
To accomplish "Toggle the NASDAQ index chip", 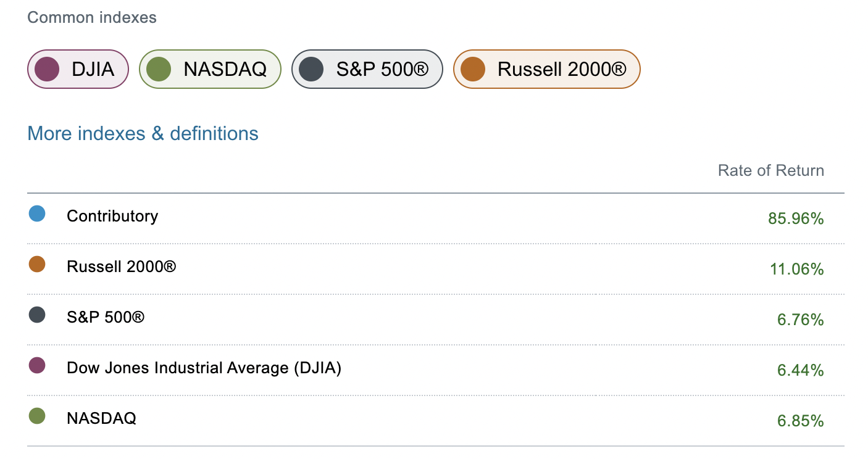I will click(210, 69).
